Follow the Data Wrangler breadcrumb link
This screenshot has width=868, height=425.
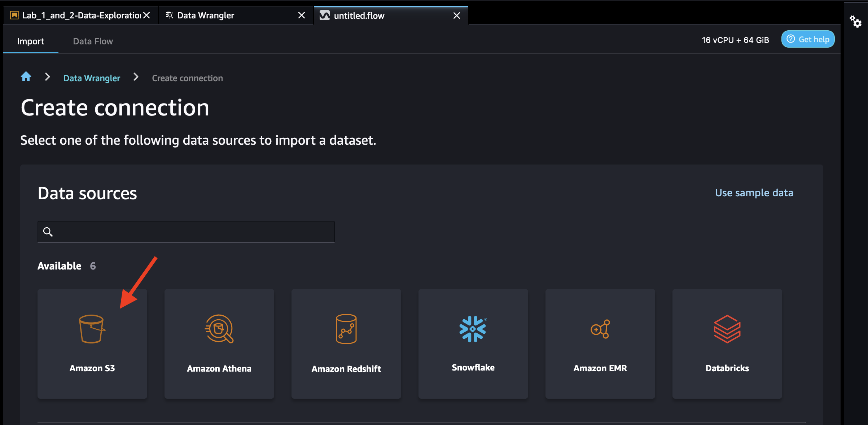coord(92,78)
